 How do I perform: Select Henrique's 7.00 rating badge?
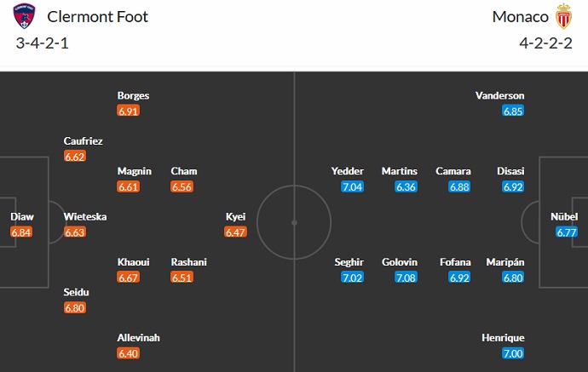point(513,353)
